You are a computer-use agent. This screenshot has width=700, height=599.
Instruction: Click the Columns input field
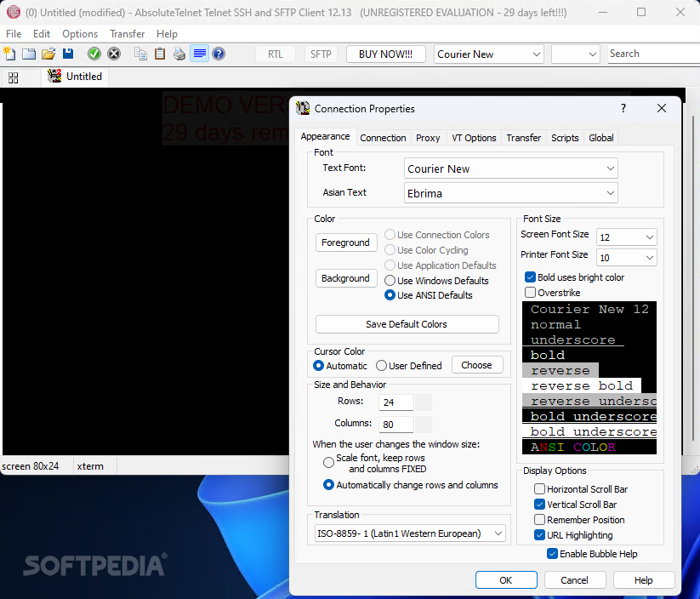(396, 425)
